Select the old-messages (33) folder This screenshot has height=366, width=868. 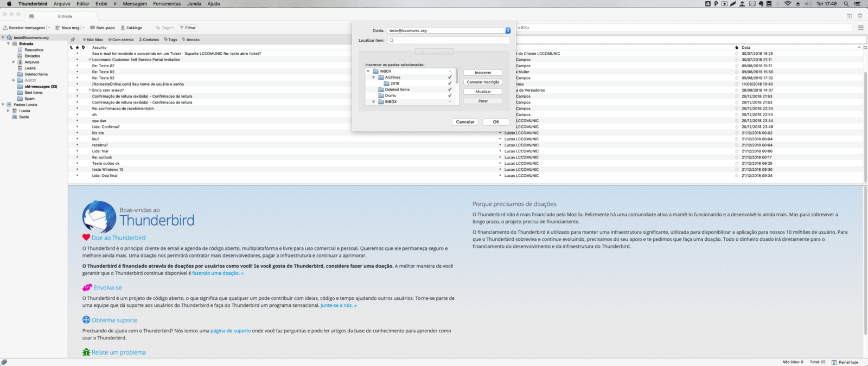coord(41,86)
